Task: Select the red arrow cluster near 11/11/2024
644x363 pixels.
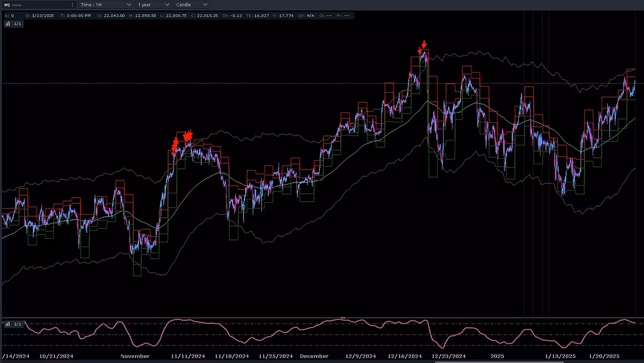Action: 182,139
